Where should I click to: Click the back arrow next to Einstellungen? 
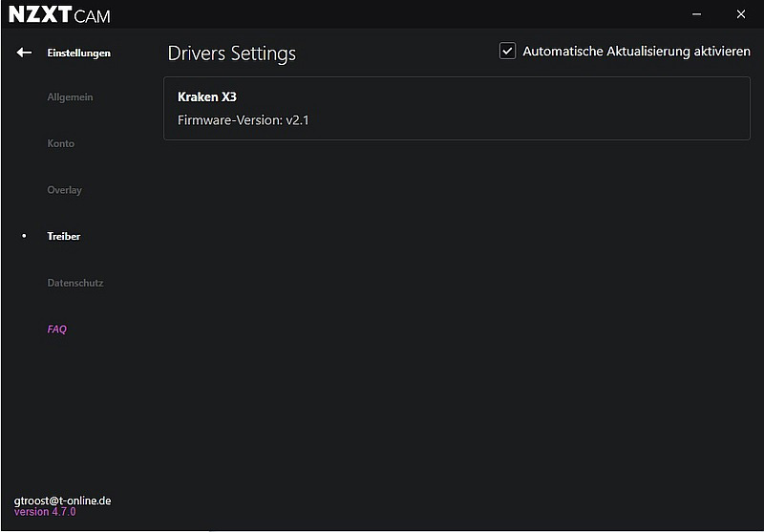click(x=24, y=53)
